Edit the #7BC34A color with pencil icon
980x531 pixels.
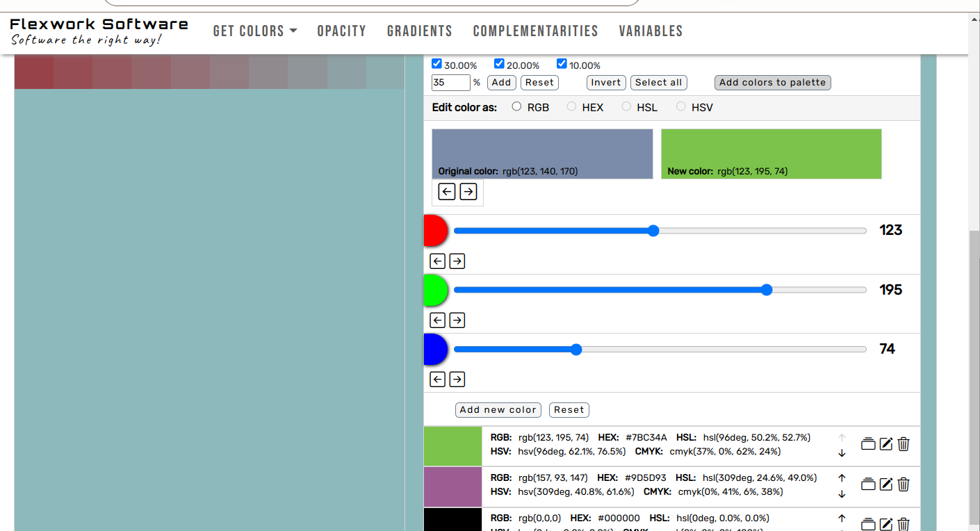tap(886, 443)
